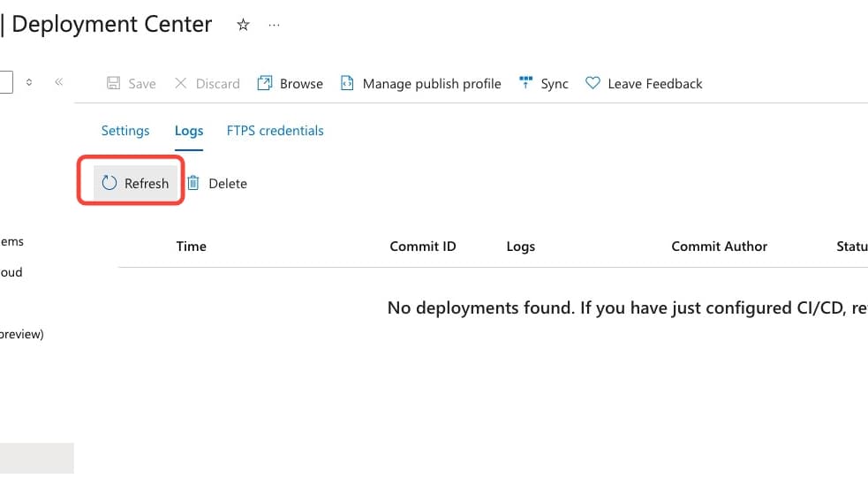
Task: Toggle the up-down sort arrows near search
Action: tap(29, 82)
